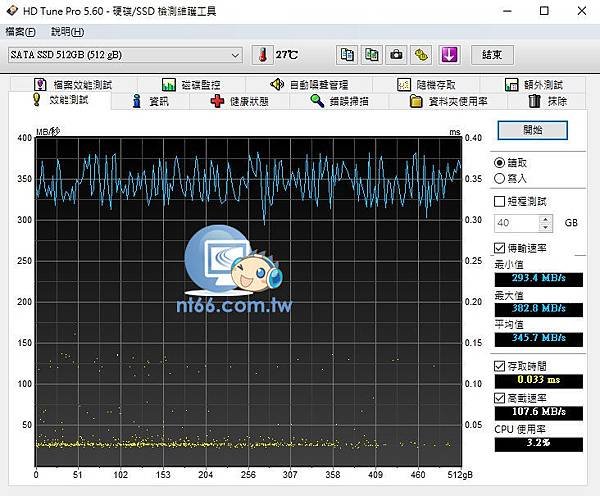Click the maximum value 382.8 MB/s
The height and width of the screenshot is (496, 600).
click(539, 308)
